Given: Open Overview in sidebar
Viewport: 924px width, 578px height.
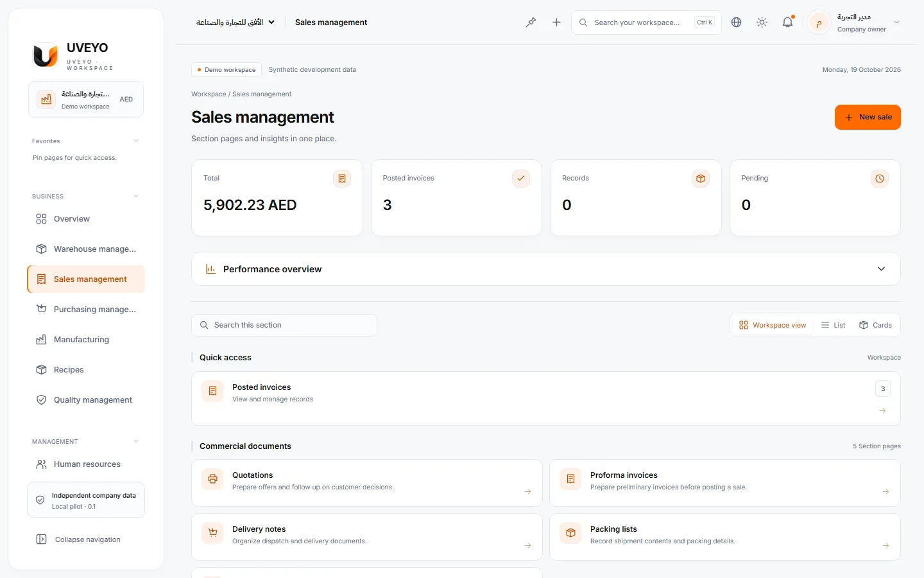Looking at the screenshot, I should [86, 219].
